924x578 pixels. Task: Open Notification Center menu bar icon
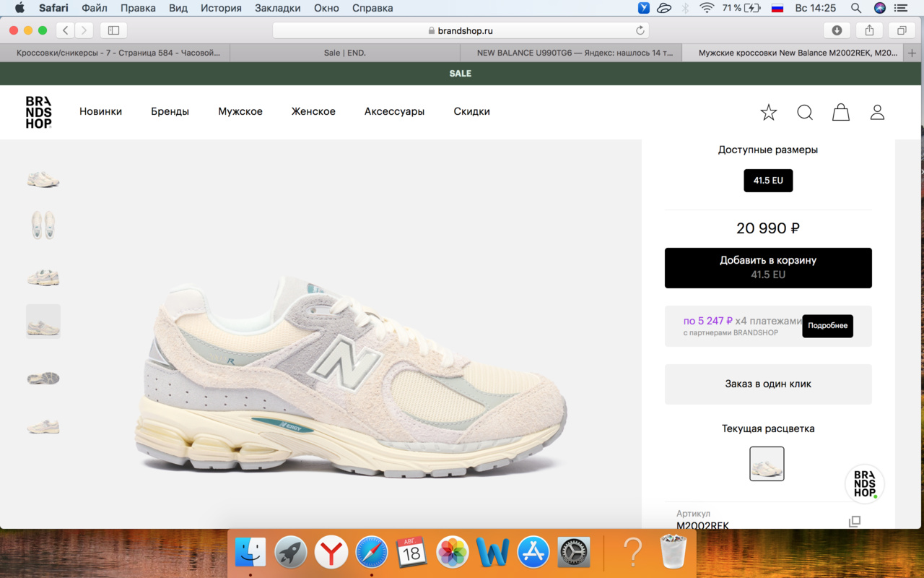click(901, 8)
